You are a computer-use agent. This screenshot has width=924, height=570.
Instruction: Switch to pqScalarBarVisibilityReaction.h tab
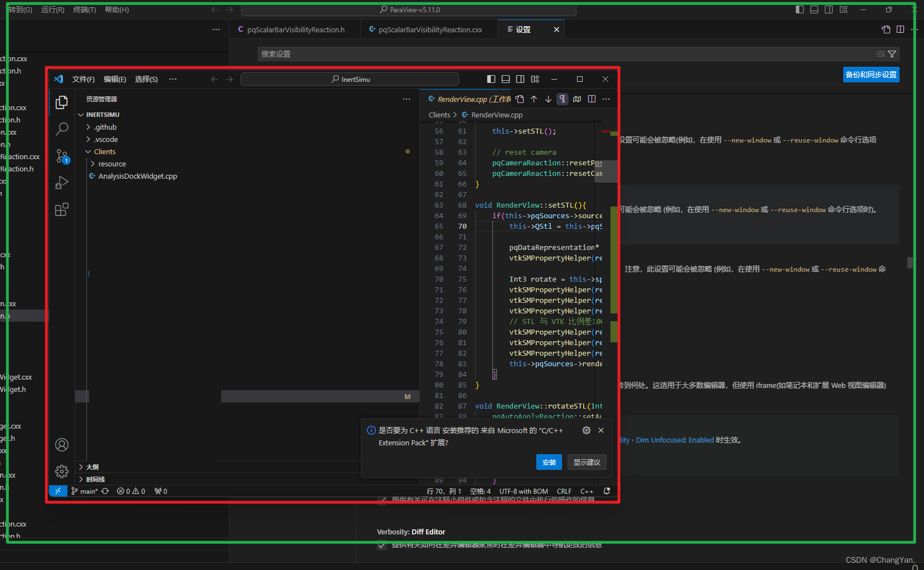295,30
